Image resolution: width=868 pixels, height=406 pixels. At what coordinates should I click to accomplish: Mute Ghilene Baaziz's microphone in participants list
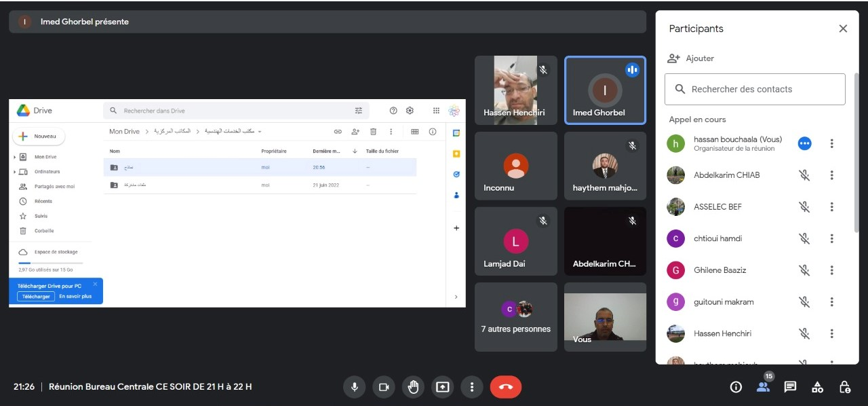[x=804, y=270]
